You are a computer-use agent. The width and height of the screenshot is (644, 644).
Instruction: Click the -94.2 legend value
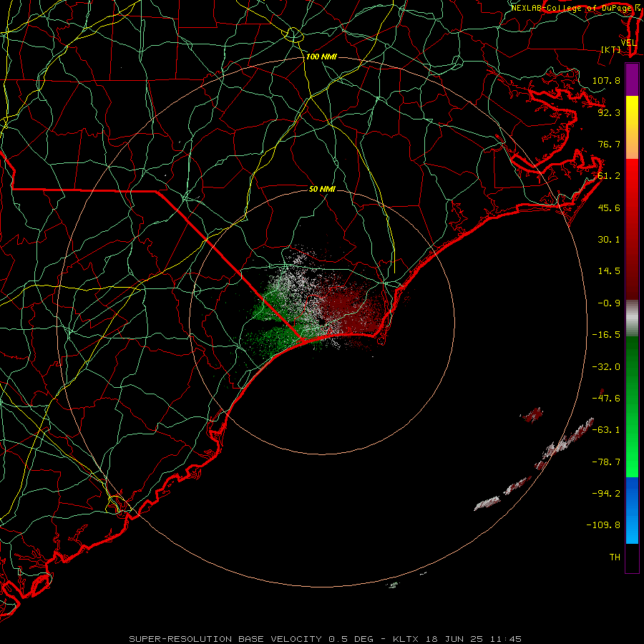click(x=606, y=493)
